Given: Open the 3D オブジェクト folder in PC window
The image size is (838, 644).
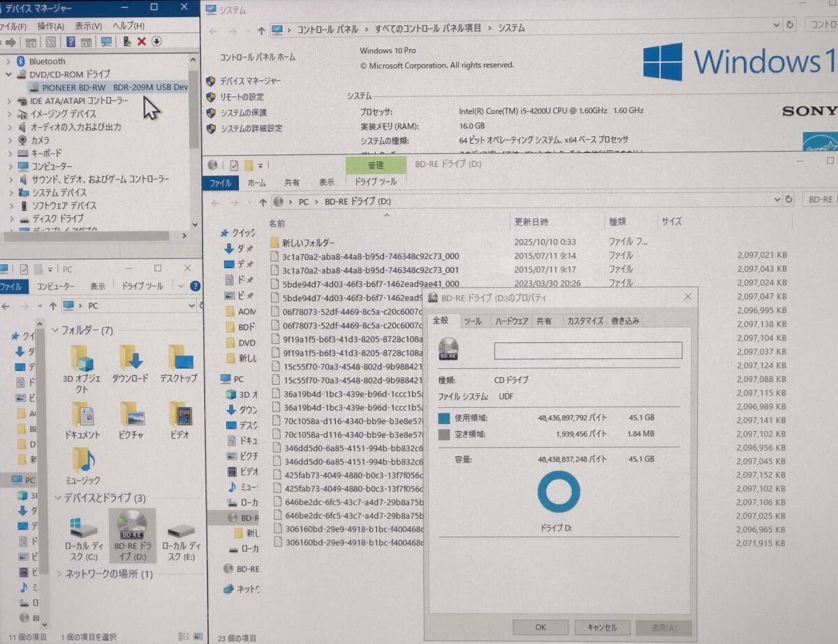Looking at the screenshot, I should coord(82,369).
